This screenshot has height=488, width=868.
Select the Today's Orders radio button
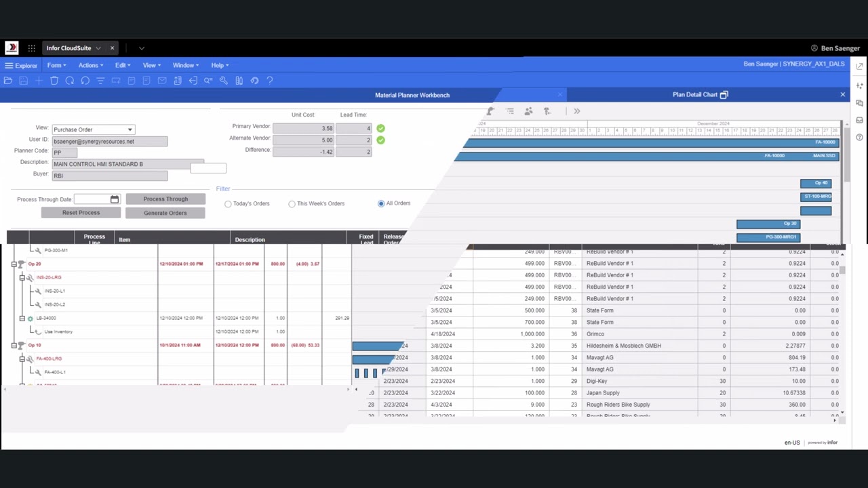[x=228, y=204]
